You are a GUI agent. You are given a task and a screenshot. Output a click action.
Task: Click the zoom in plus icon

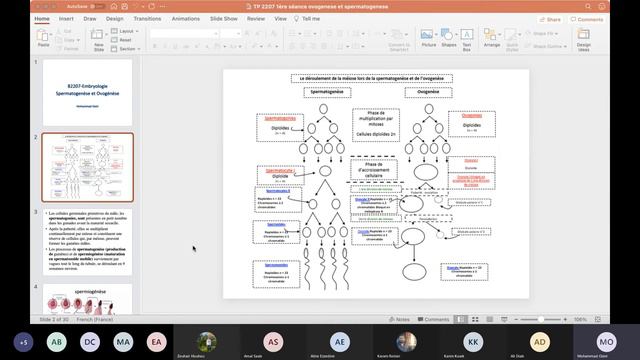coord(565,319)
